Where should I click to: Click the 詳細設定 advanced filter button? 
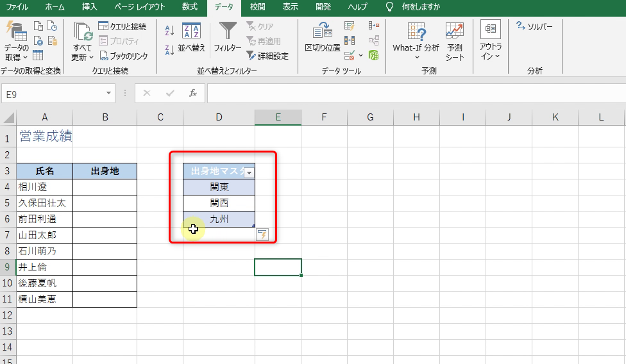click(x=267, y=56)
